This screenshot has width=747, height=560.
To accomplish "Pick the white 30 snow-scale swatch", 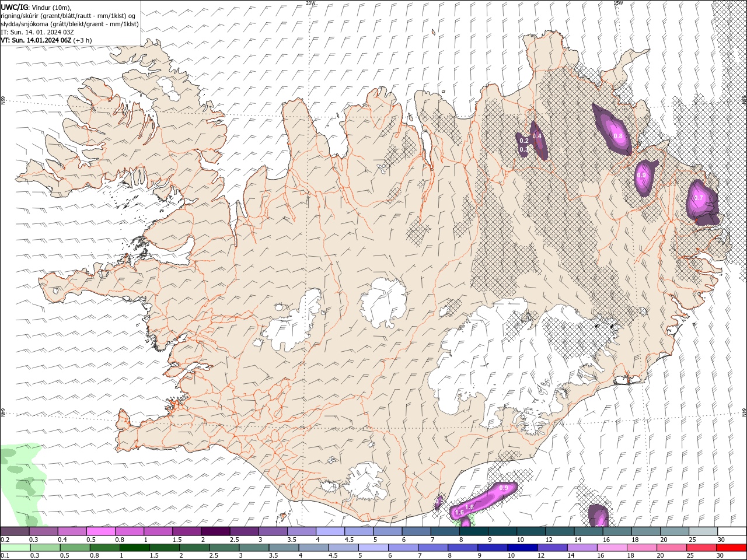I will coord(732,531).
